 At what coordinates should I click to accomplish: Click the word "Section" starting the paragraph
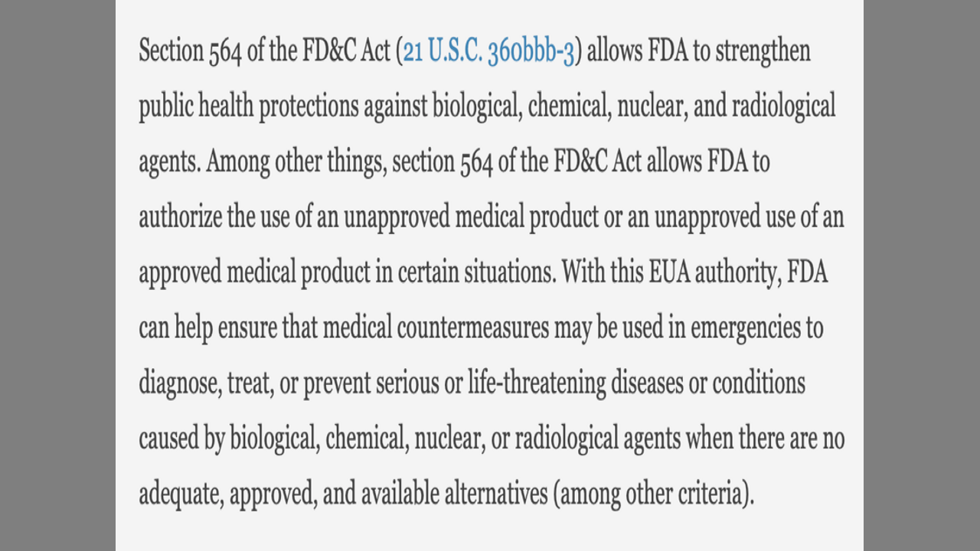click(171, 51)
